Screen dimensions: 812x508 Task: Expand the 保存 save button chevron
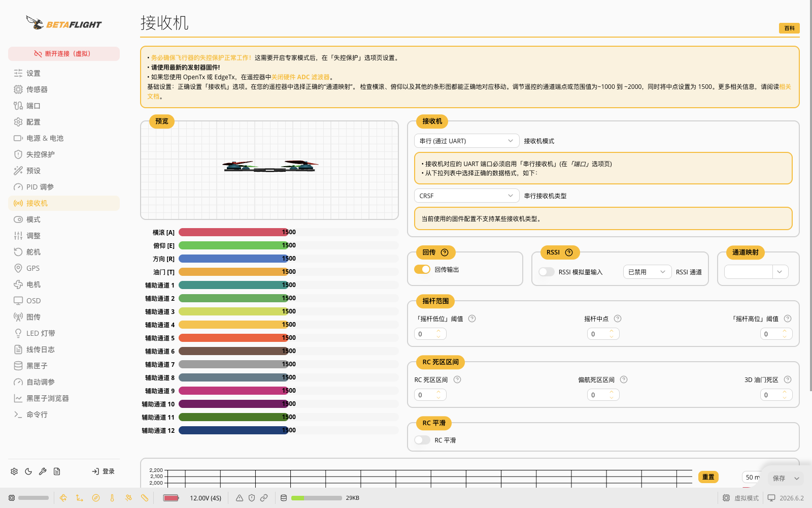797,479
